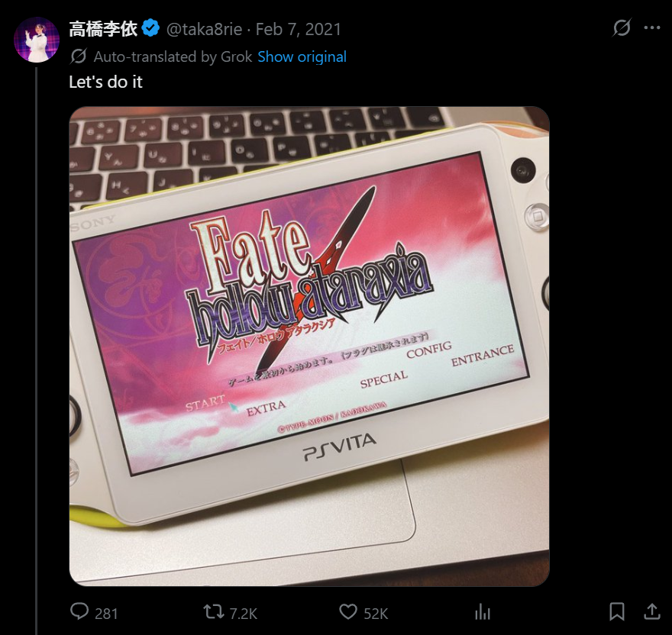This screenshot has width=672, height=635.
Task: Open the @taka8rie handle link
Action: [204, 29]
